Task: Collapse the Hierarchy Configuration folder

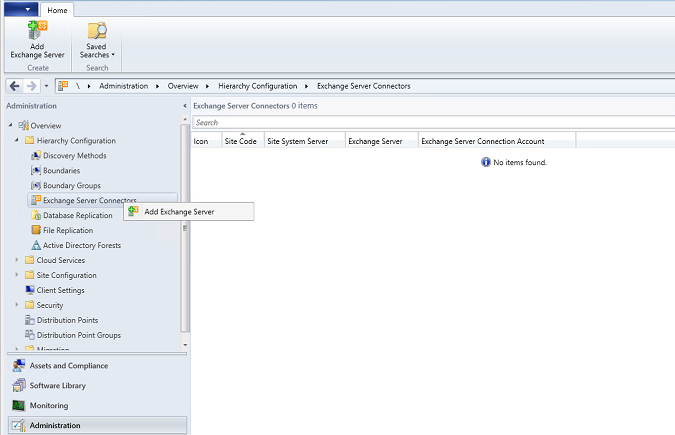Action: tap(17, 140)
